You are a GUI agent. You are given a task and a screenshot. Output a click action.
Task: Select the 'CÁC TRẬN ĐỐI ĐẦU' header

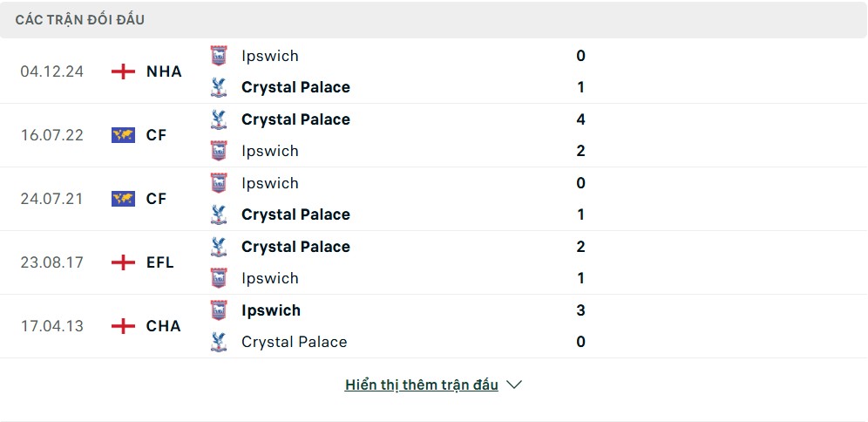tap(80, 19)
